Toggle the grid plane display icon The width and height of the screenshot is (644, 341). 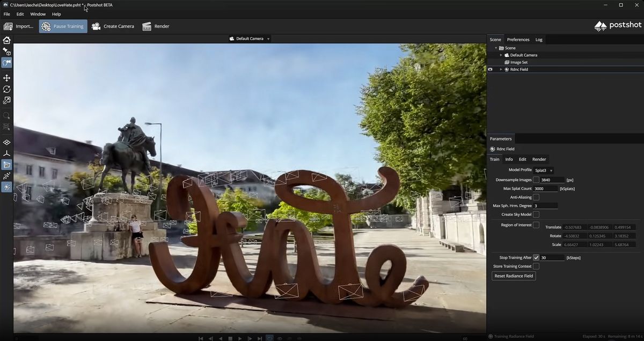pyautogui.click(x=6, y=143)
